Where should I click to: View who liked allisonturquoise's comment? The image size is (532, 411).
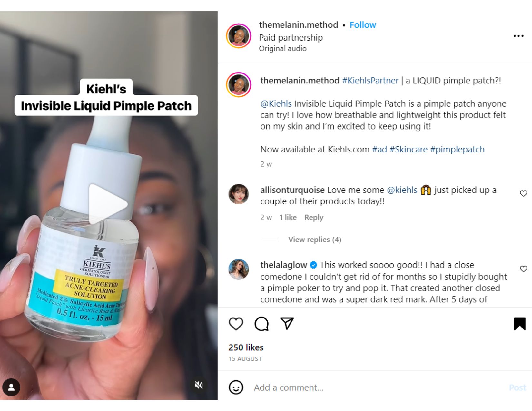(x=288, y=217)
